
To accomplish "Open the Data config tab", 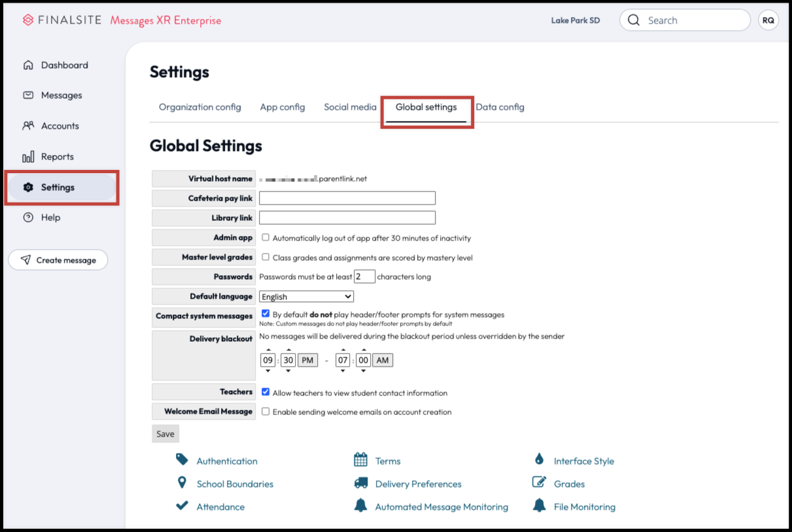I will click(x=500, y=107).
